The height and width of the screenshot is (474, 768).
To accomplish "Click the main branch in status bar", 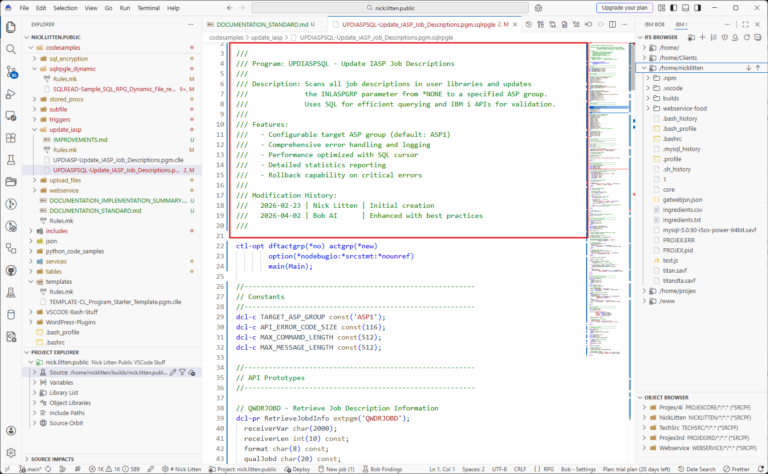I will 30,469.
